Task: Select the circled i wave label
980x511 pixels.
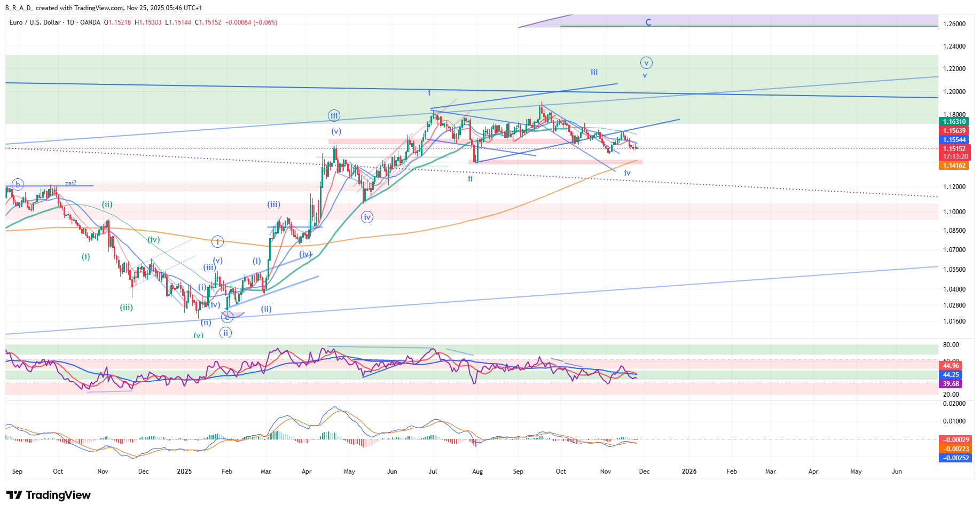Action: click(x=217, y=241)
